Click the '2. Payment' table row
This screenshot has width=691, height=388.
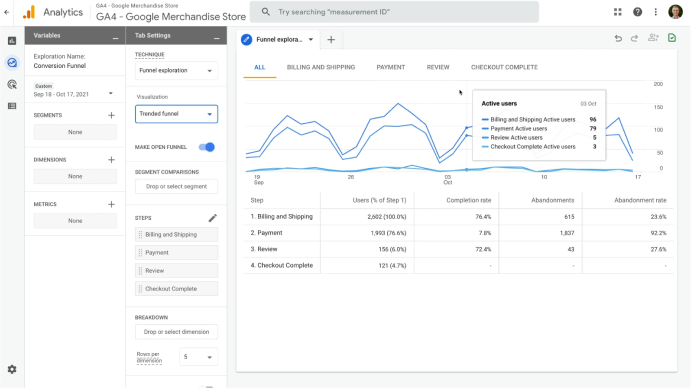(458, 233)
